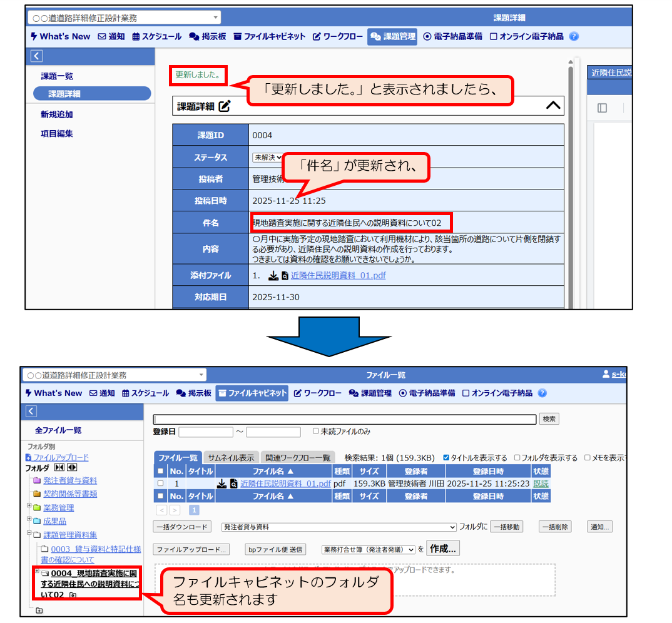Collapse the 課題詳細 panel with the chevron
Image resolution: width=672 pixels, height=623 pixels.
click(x=553, y=106)
